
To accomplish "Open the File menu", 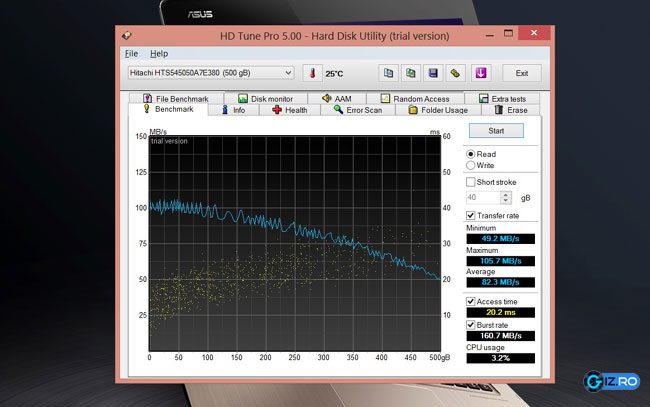I will 131,53.
